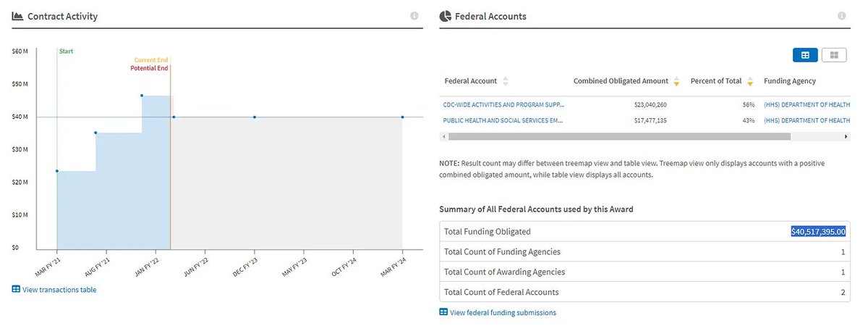This screenshot has width=868, height=326.
Task: Click Federal Accounts info icon
Action: click(x=841, y=16)
